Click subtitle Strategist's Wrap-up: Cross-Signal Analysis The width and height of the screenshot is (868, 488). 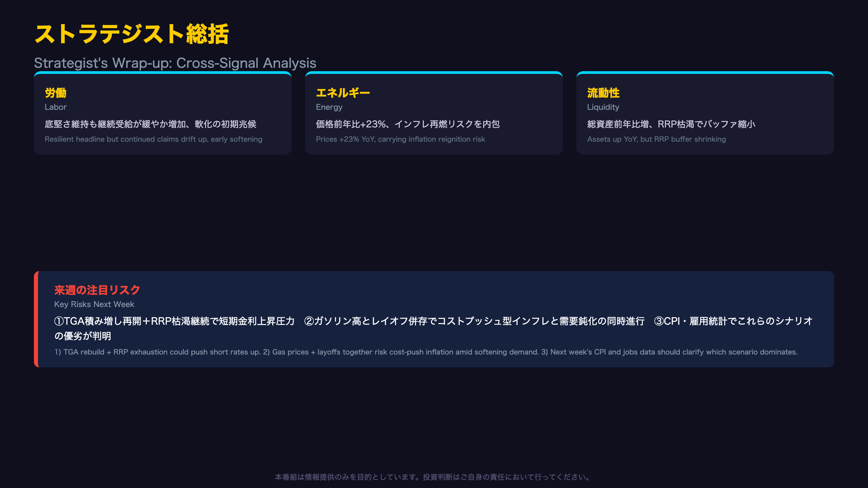click(175, 63)
